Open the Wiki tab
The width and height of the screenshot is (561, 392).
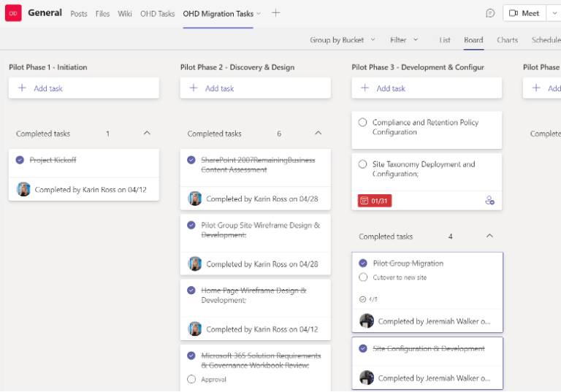124,14
